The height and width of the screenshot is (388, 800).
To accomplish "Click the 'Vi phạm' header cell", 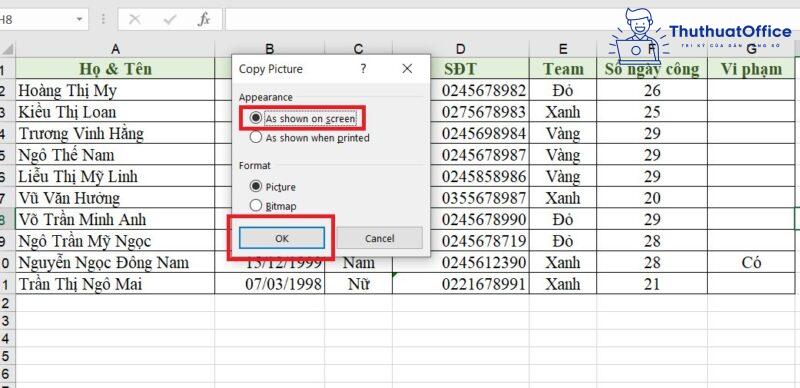I will tap(752, 68).
